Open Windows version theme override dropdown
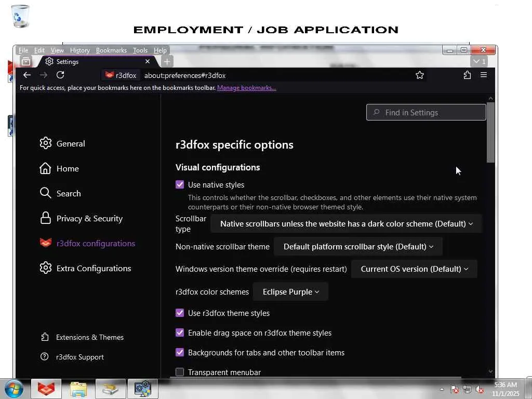This screenshot has width=532, height=399. (x=414, y=269)
